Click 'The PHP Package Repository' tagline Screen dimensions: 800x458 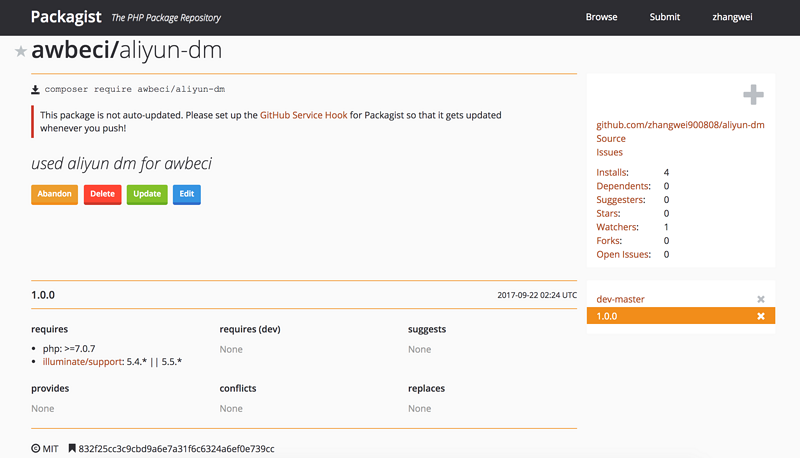tap(166, 18)
